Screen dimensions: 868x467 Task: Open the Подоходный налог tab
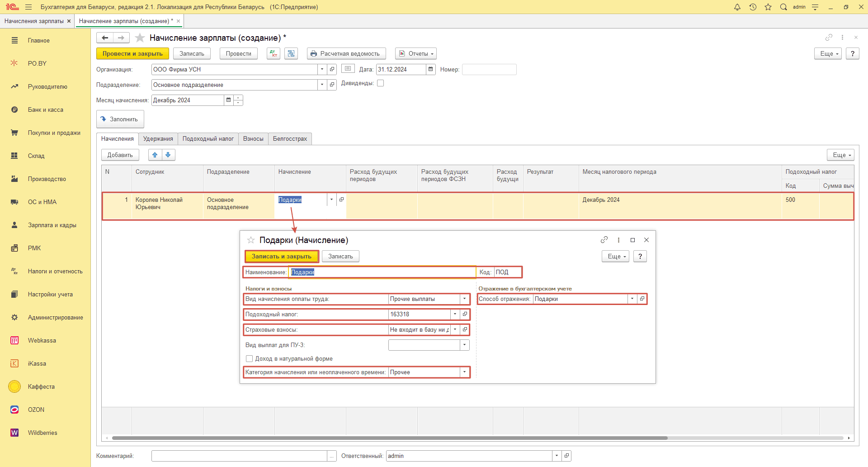click(208, 139)
